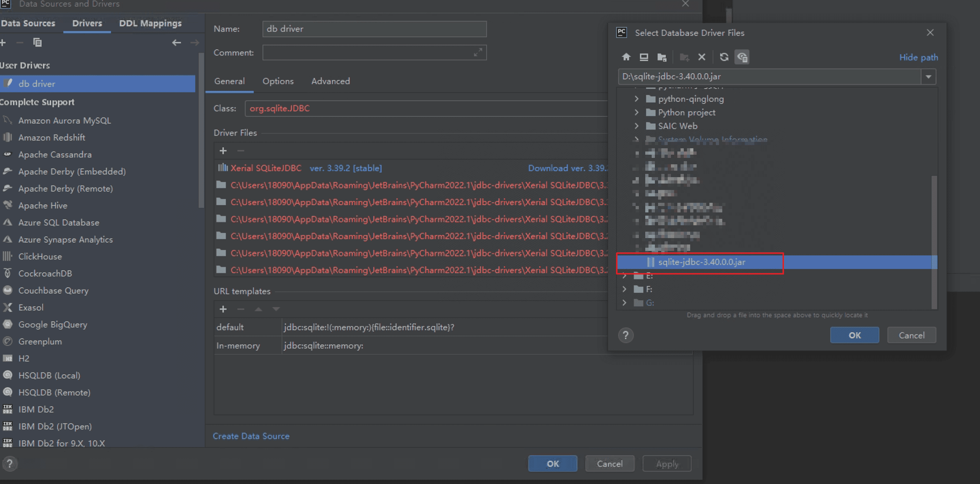Select Google BigQuery driver

point(52,325)
